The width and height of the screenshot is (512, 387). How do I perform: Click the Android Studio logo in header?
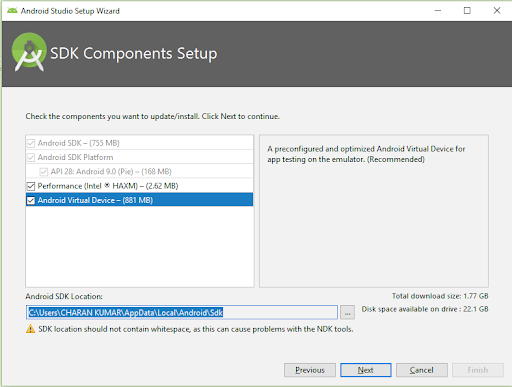[29, 52]
